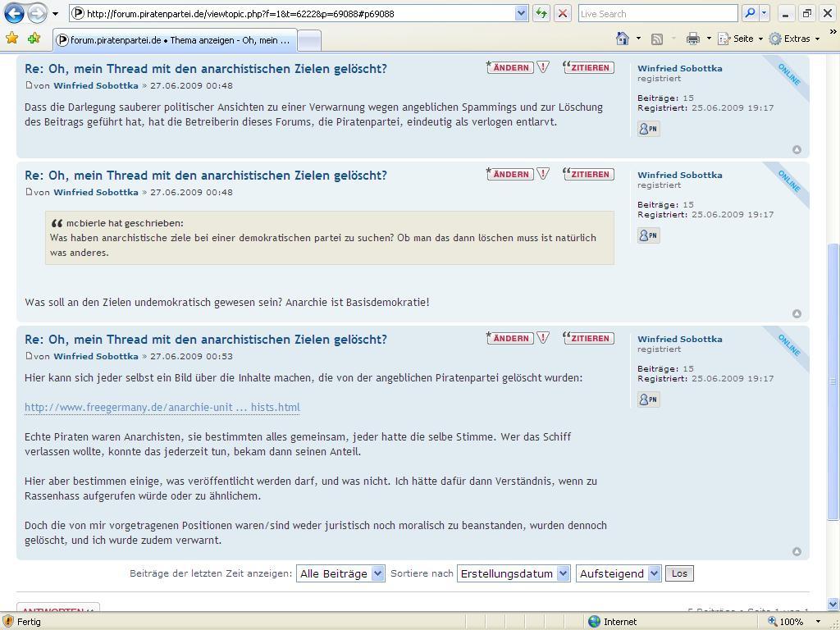Open the Erstellungsdatum sort dropdown
Viewport: 840px width, 630px height.
[x=514, y=573]
